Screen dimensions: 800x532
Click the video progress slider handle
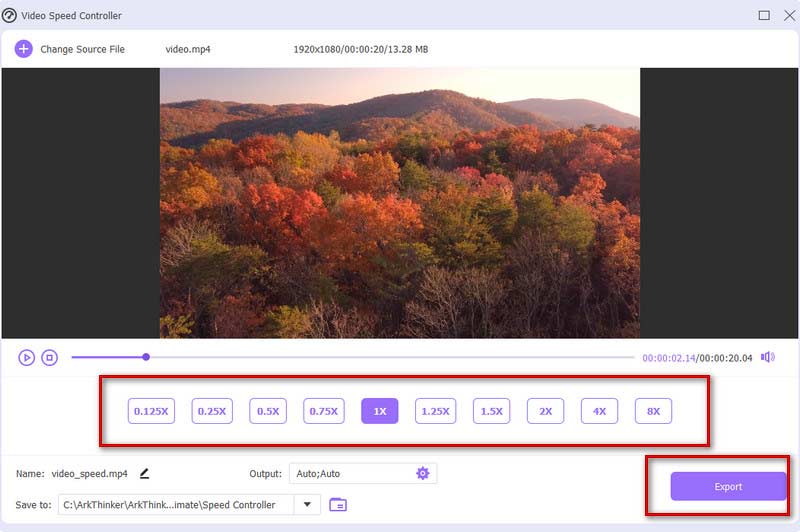pyautogui.click(x=146, y=357)
